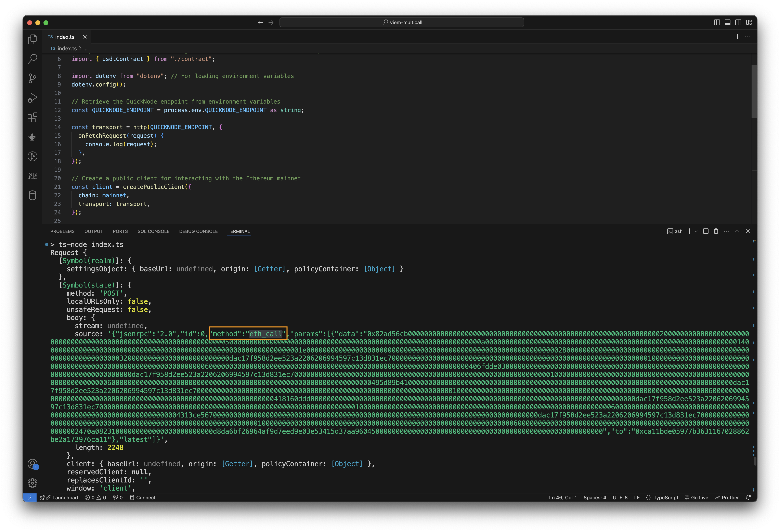
Task: Customize layout from title bar icon
Action: 749,23
